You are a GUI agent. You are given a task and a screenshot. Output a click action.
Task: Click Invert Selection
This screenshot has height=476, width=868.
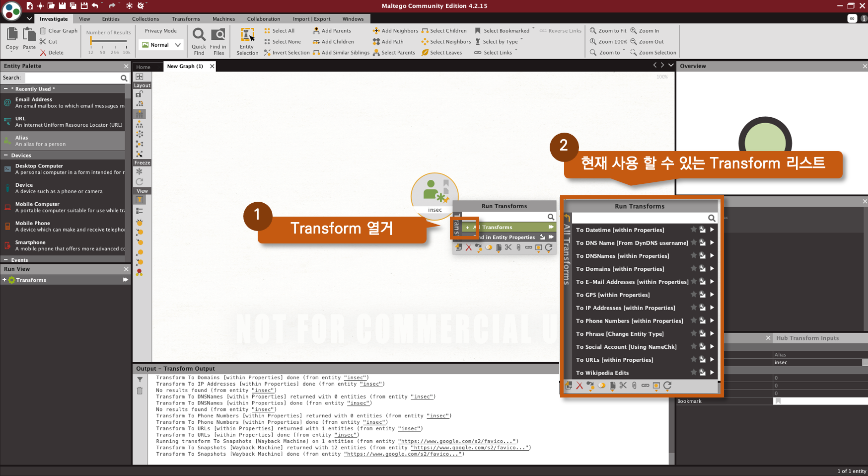click(x=287, y=53)
